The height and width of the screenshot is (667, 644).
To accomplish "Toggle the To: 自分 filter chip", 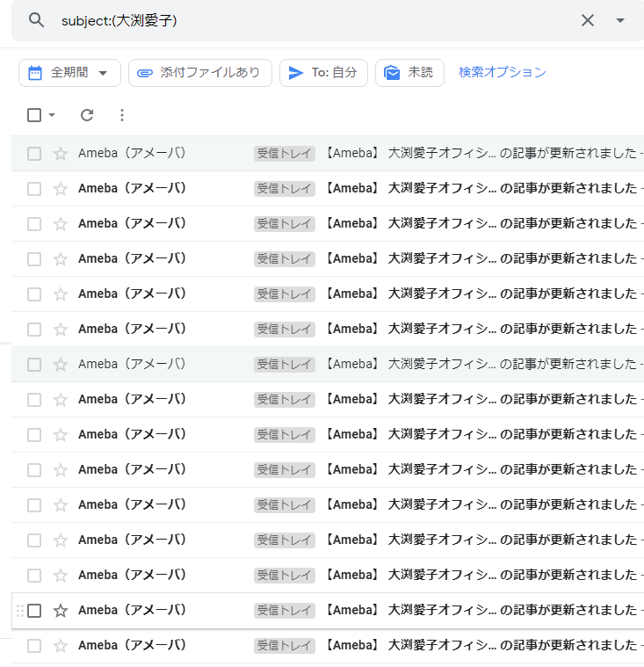I will [x=323, y=73].
